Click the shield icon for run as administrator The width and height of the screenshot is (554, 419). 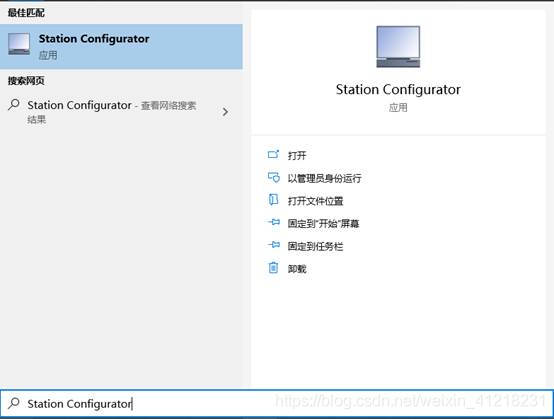[x=273, y=177]
